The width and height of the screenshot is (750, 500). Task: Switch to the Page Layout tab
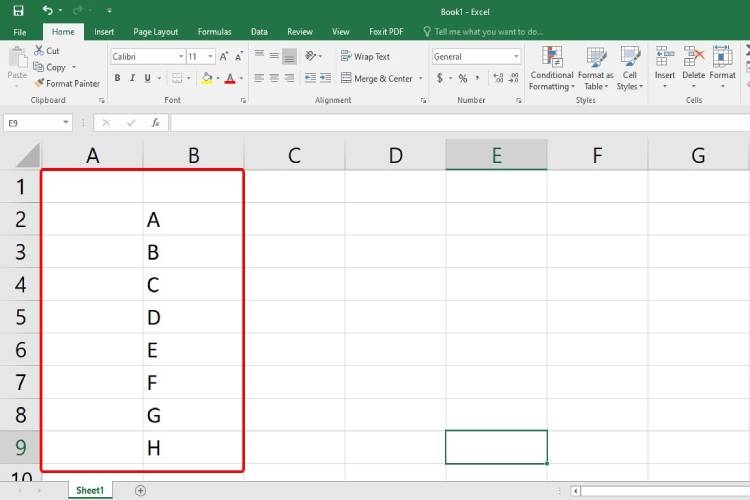click(x=155, y=32)
